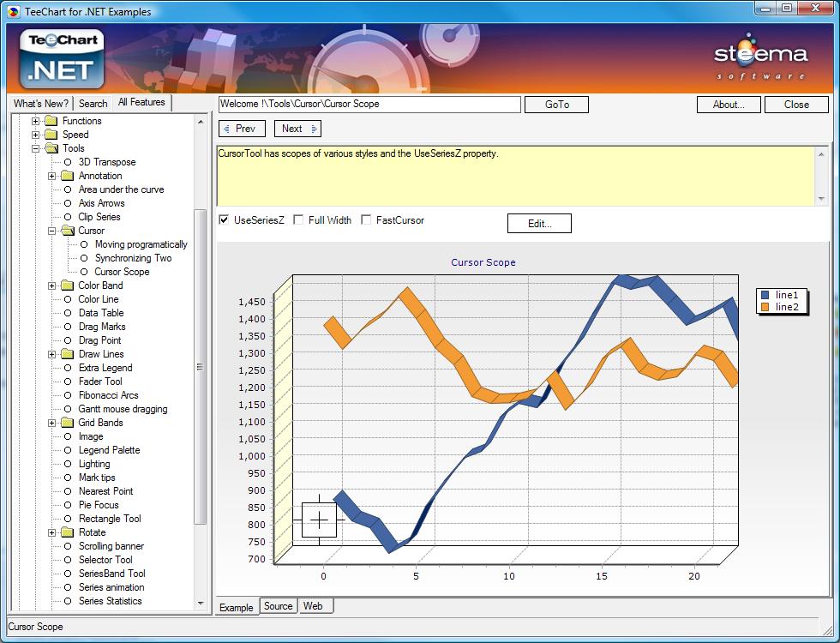Select the Scrolling banner tree item
Viewport: 840px width, 643px height.
click(x=111, y=546)
